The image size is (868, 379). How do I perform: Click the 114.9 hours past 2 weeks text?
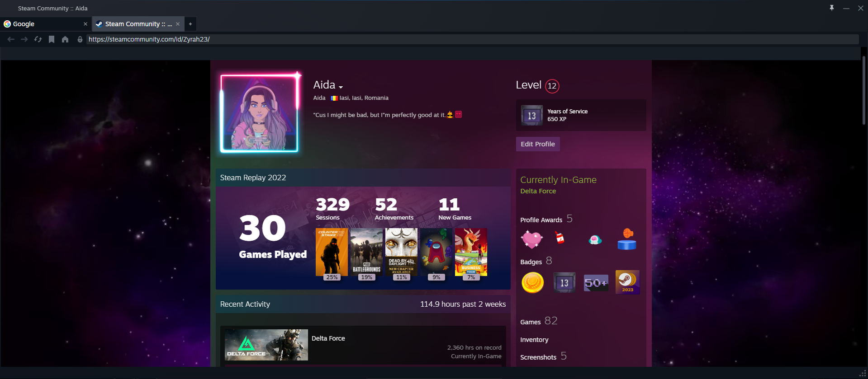pyautogui.click(x=463, y=304)
